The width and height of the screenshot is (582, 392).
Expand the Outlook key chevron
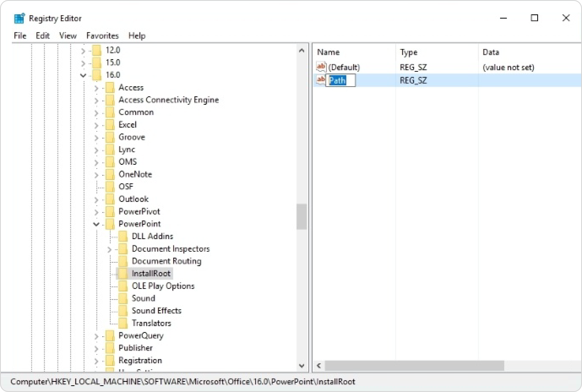96,199
